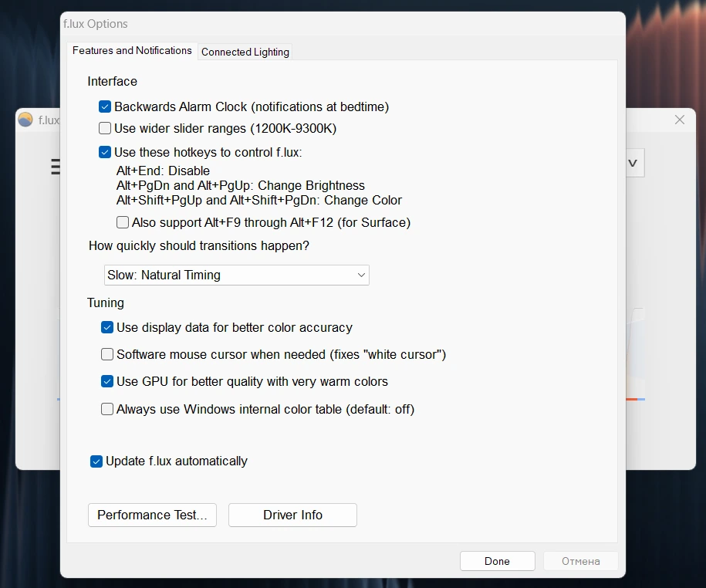Click the Interface section heading

112,81
